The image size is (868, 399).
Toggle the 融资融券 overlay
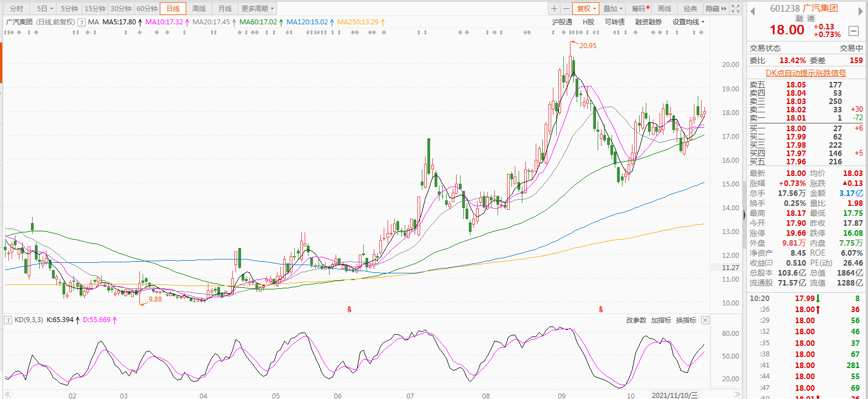click(648, 22)
